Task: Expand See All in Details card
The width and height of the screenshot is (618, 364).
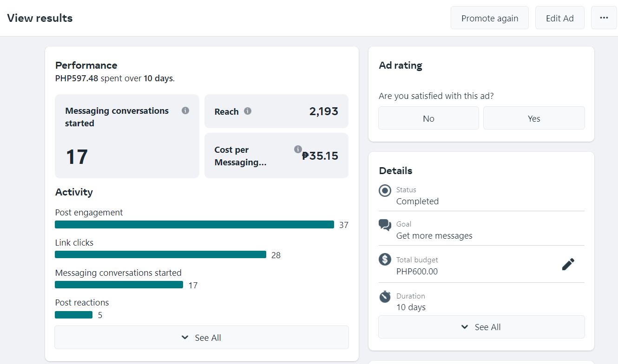Action: point(481,327)
